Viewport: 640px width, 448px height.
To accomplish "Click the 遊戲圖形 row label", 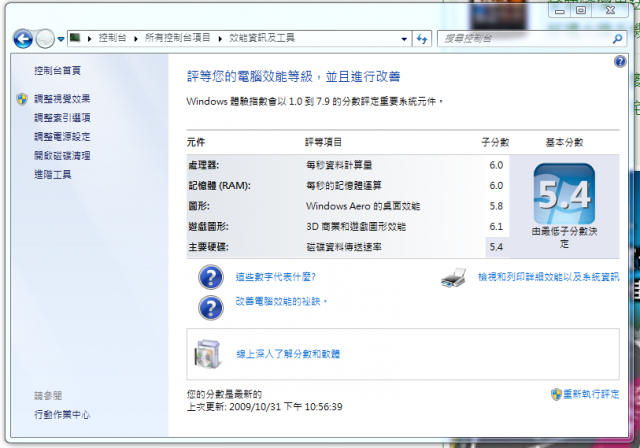I will 209,226.
